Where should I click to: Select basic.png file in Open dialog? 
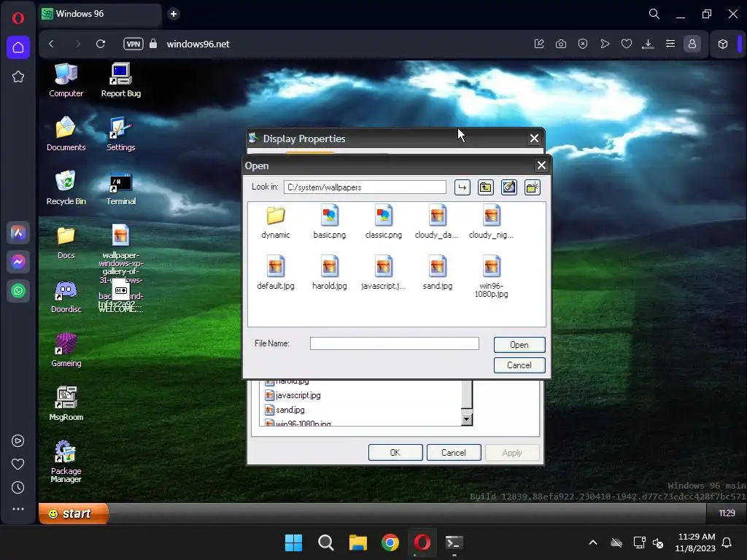(329, 222)
